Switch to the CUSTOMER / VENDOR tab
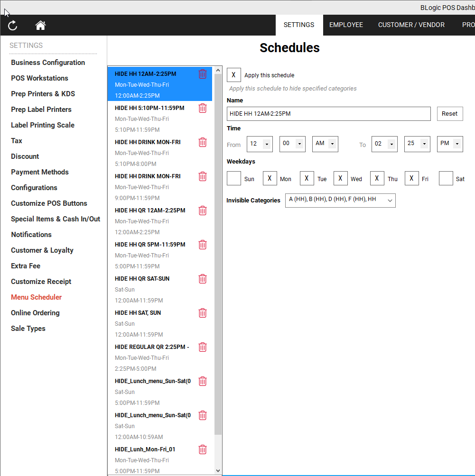Screen dimensions: 475x476 [x=411, y=25]
